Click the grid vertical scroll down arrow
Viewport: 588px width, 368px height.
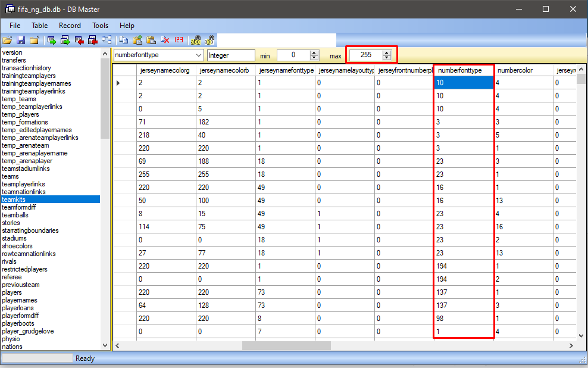tap(581, 336)
